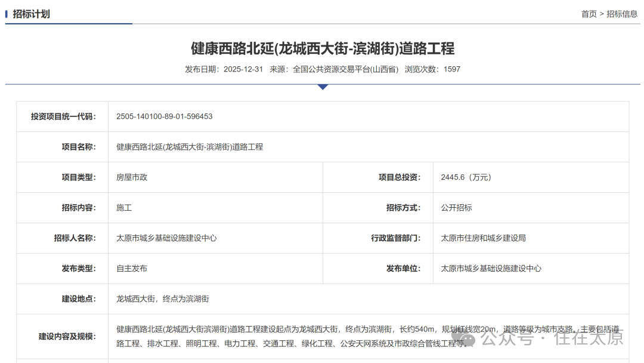Click the 项目名称 project name cell
Image resolution: width=644 pixels, height=363 pixels.
(x=191, y=147)
